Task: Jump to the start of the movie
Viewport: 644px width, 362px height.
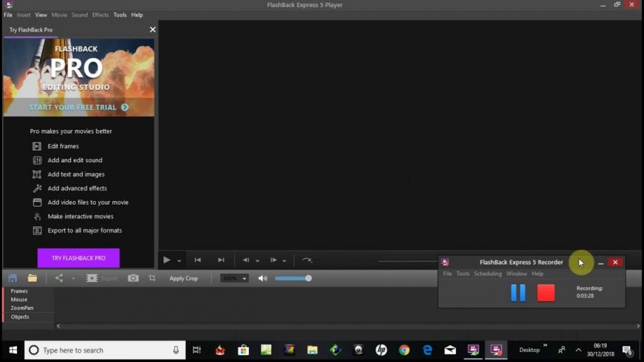Action: (x=198, y=260)
